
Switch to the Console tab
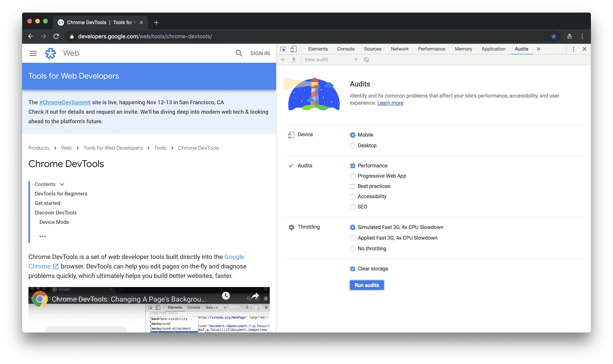tap(345, 49)
